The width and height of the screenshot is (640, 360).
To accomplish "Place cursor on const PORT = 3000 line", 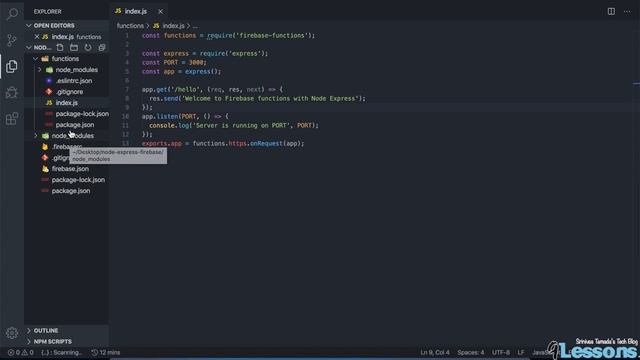I will (174, 62).
